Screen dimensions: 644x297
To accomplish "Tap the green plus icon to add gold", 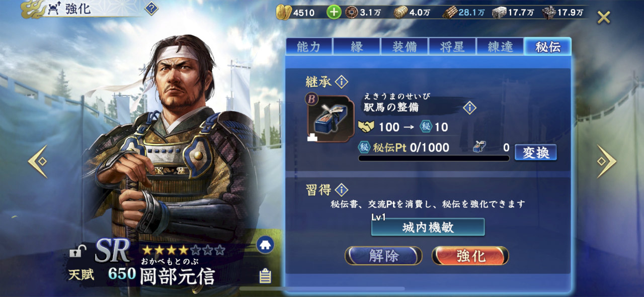I will (x=334, y=12).
